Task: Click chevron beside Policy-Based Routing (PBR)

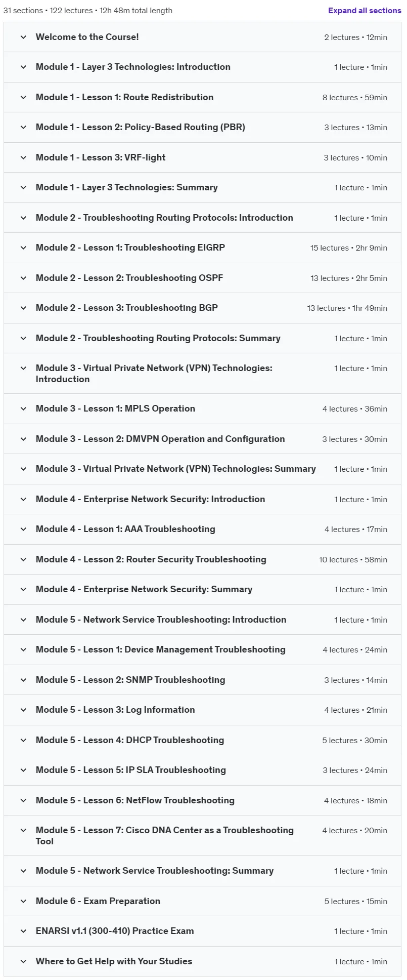Action: pyautogui.click(x=23, y=128)
